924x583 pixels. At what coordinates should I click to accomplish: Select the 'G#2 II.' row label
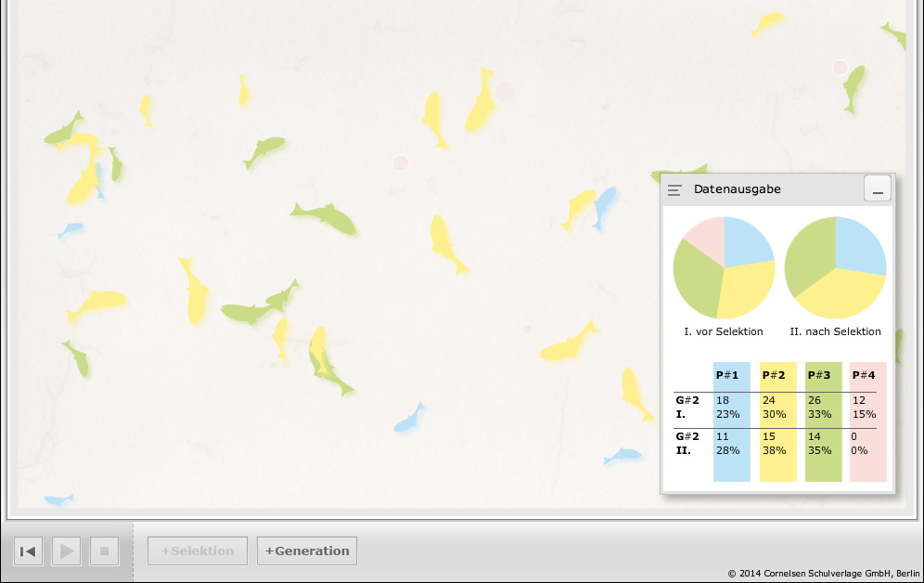pos(687,443)
